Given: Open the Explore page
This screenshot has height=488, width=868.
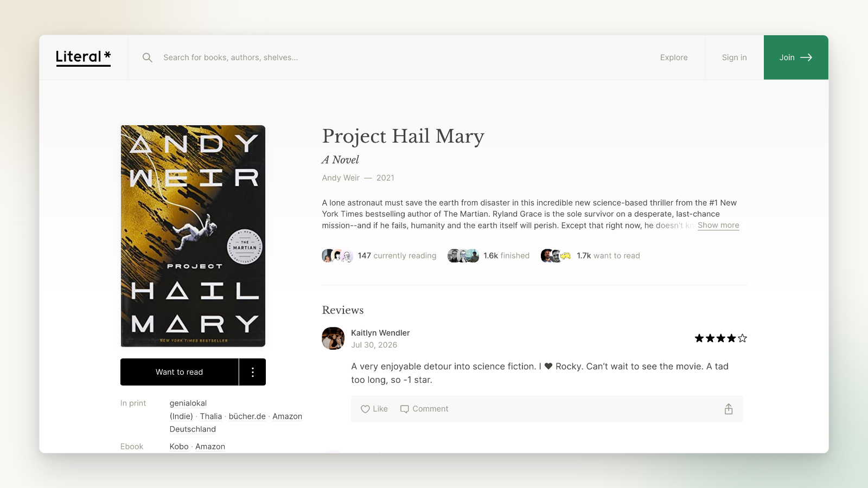Looking at the screenshot, I should tap(674, 57).
